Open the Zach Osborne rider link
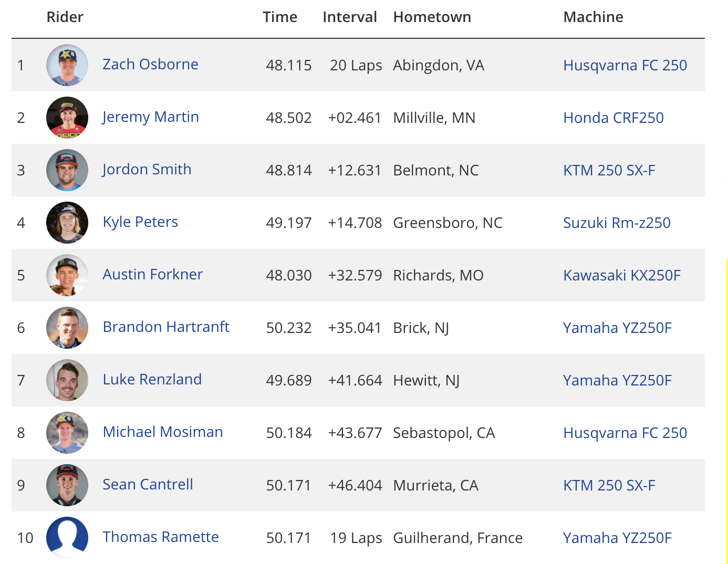Screen dimensions: 728x564 (x=150, y=64)
